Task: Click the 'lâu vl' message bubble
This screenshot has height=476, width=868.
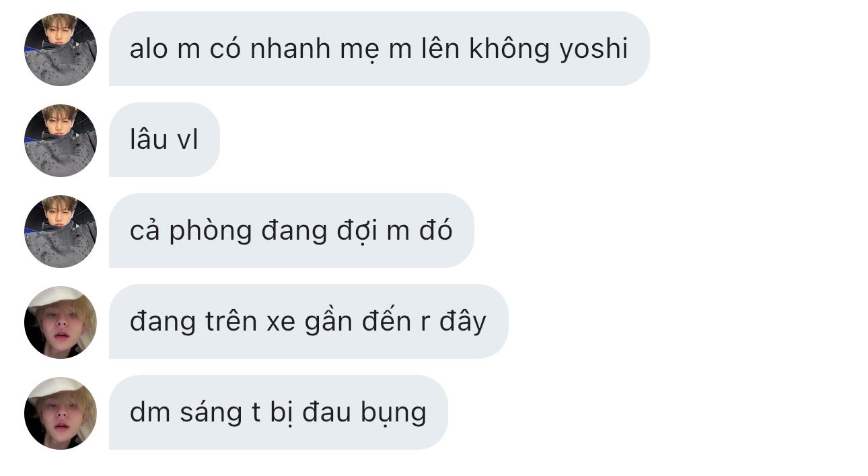Action: [164, 140]
